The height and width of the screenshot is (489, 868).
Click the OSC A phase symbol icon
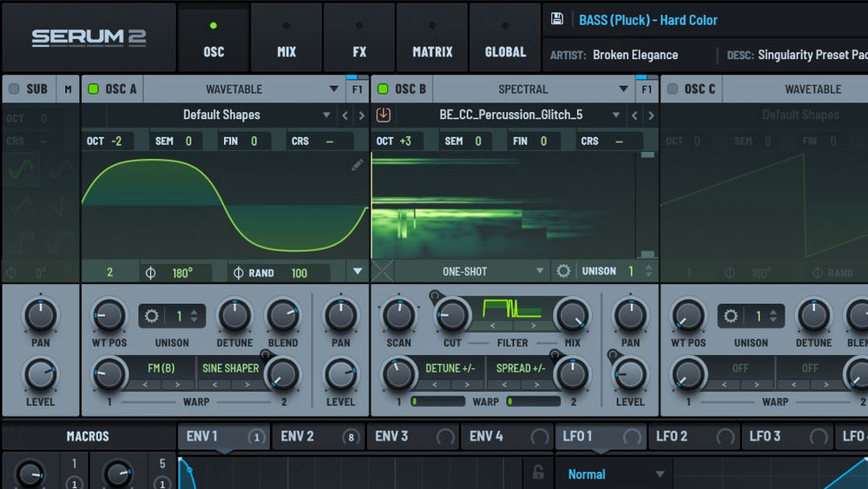pyautogui.click(x=150, y=273)
